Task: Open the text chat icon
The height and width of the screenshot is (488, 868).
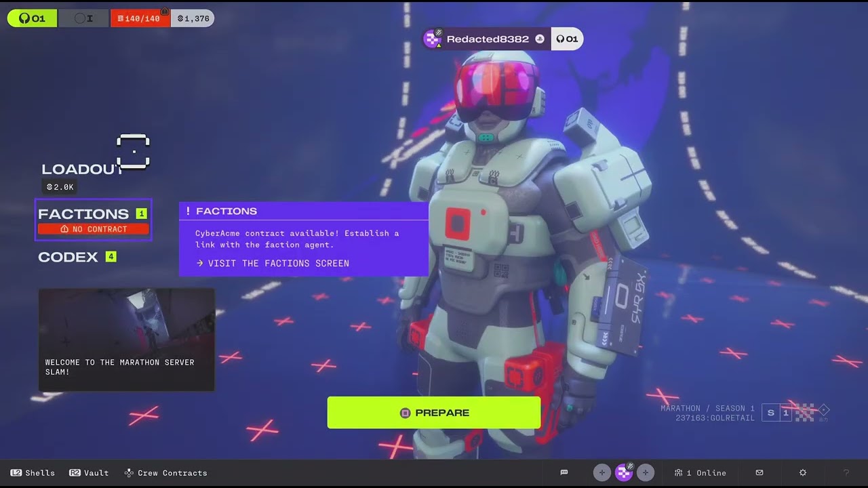Action: coord(564,472)
